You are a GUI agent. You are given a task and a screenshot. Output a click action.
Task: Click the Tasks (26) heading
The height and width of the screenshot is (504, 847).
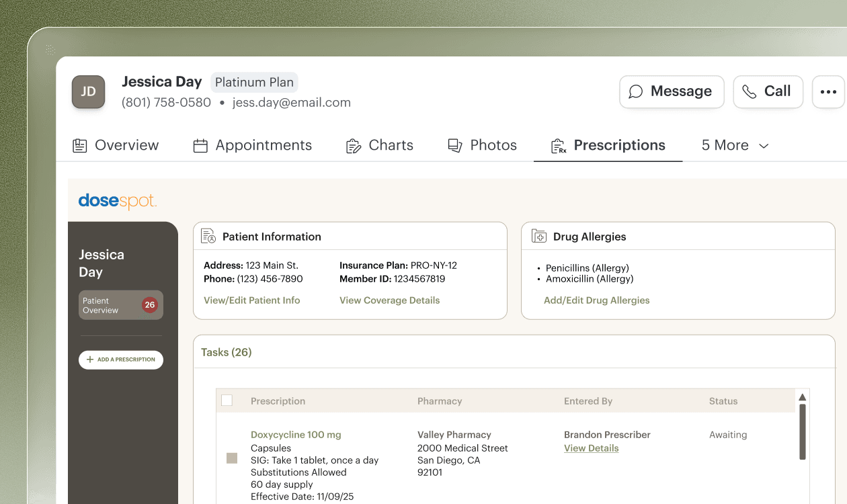pyautogui.click(x=227, y=352)
